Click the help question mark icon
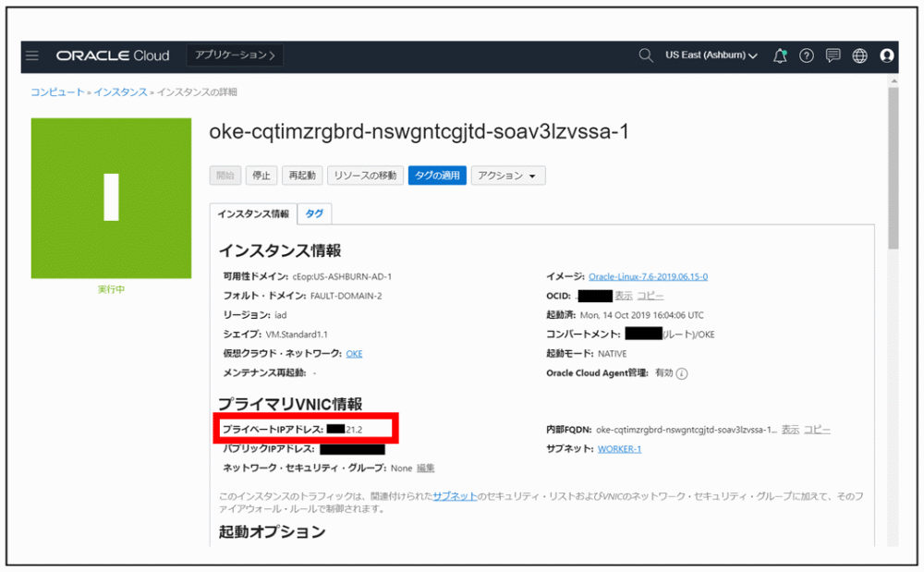 806,55
